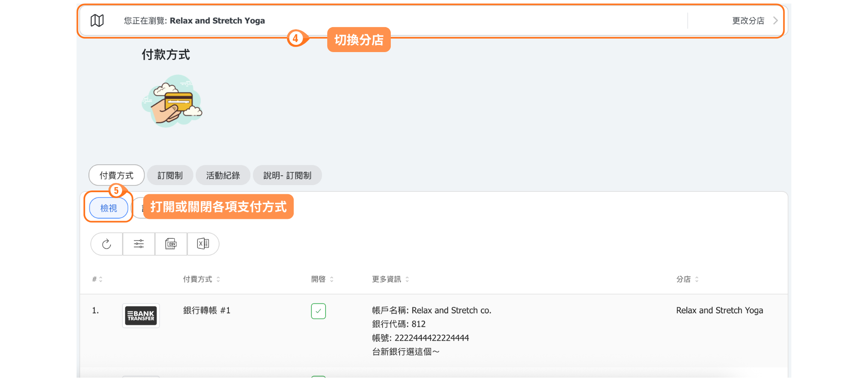Click the Bank Transfer logo thumbnail
This screenshot has width=868, height=381.
coord(141,316)
